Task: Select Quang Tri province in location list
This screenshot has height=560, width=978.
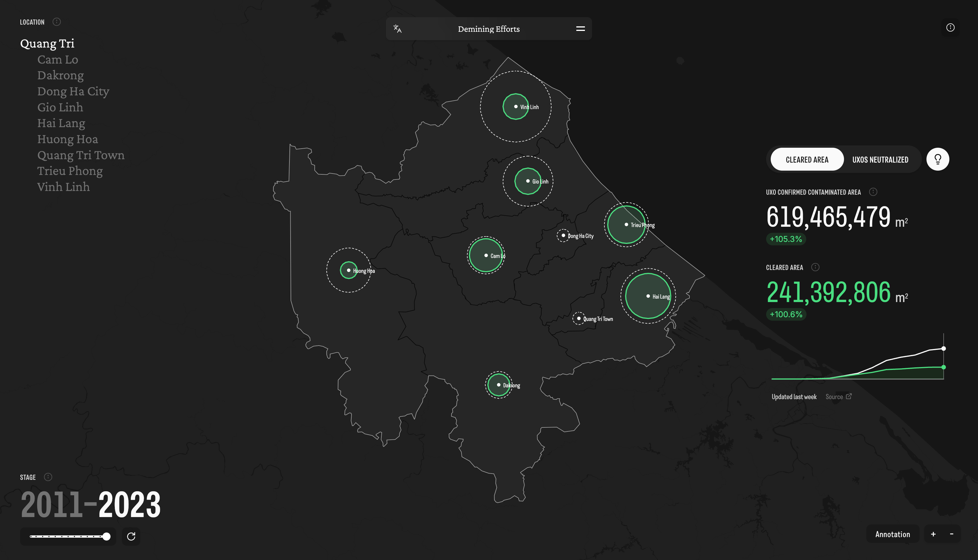Action: click(x=47, y=44)
